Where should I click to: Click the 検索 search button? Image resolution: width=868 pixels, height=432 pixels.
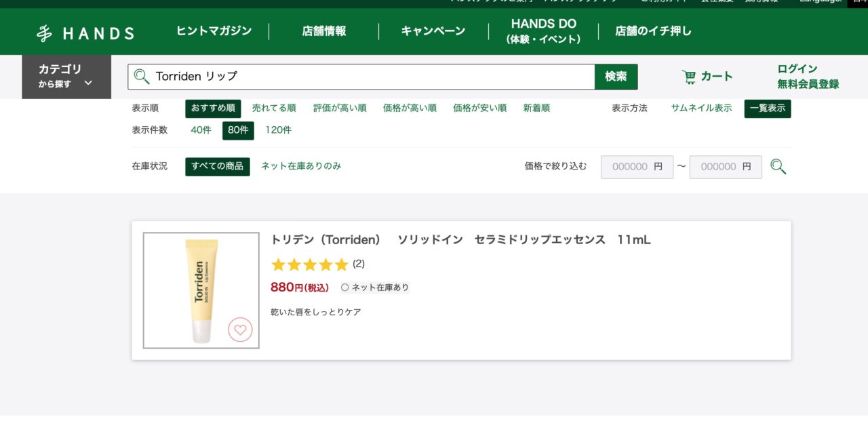point(616,77)
